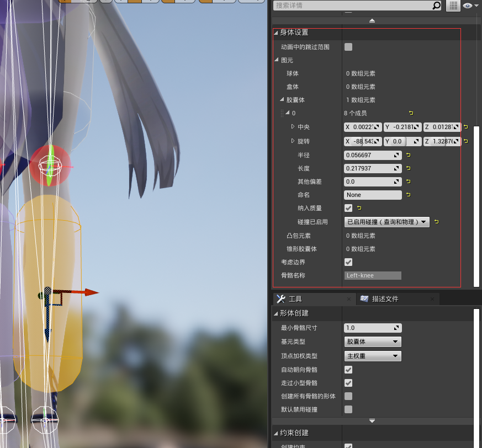
Task: Toggle 纳入质量 checkbox
Action: tap(348, 208)
